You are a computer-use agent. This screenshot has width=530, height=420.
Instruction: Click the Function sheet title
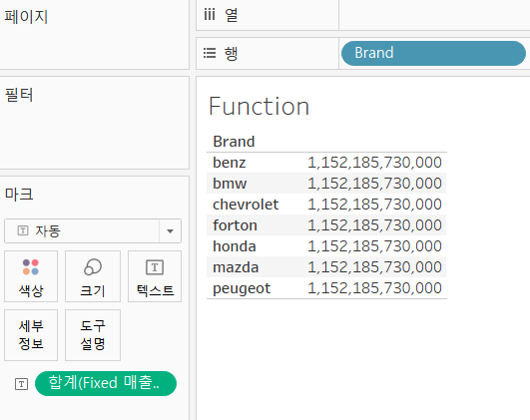point(259,106)
